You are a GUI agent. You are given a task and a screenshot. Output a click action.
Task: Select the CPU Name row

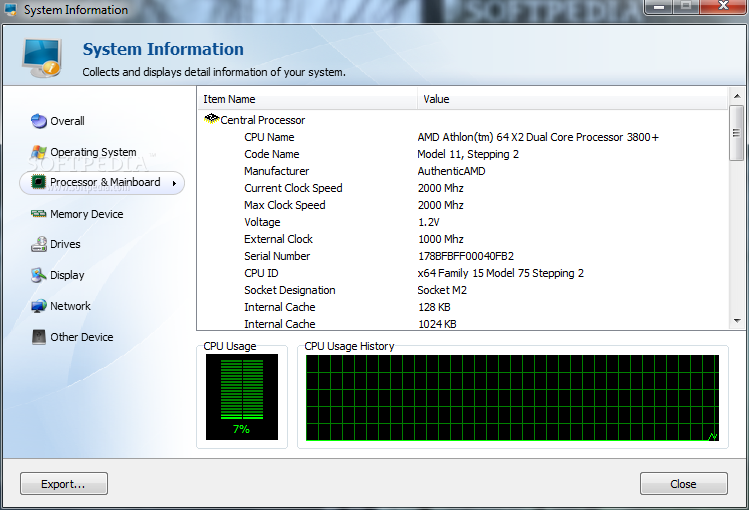pos(462,137)
